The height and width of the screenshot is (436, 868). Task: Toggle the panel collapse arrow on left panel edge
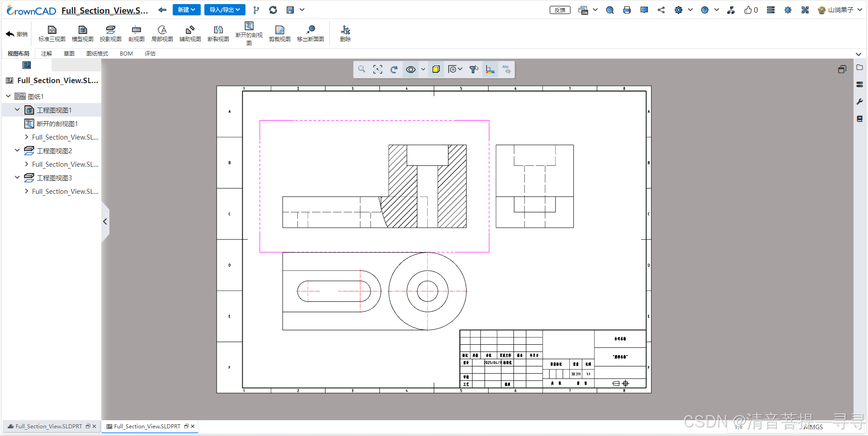(x=105, y=221)
